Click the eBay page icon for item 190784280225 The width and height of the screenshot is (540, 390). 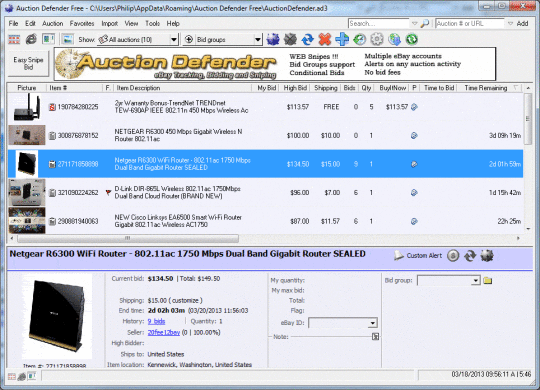point(414,107)
